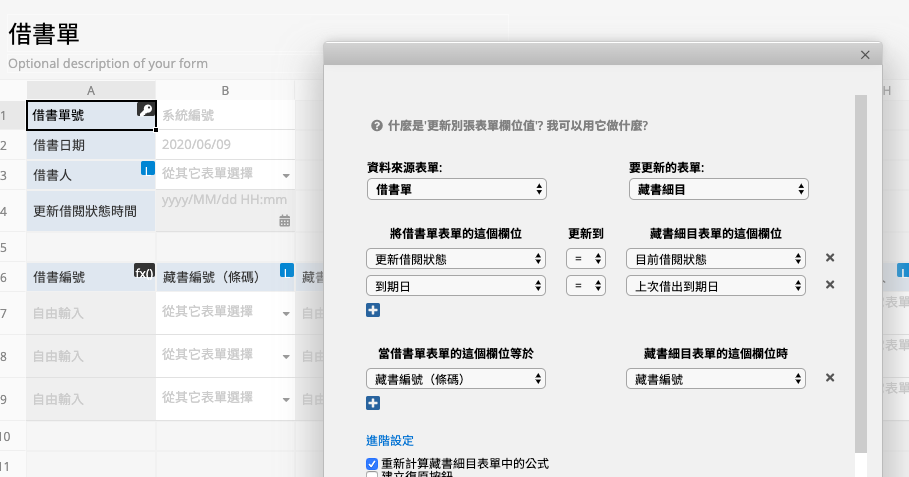Open the 要更新的表單 dropdown showing 藏書細目
The width and height of the screenshot is (909, 477).
(x=718, y=189)
